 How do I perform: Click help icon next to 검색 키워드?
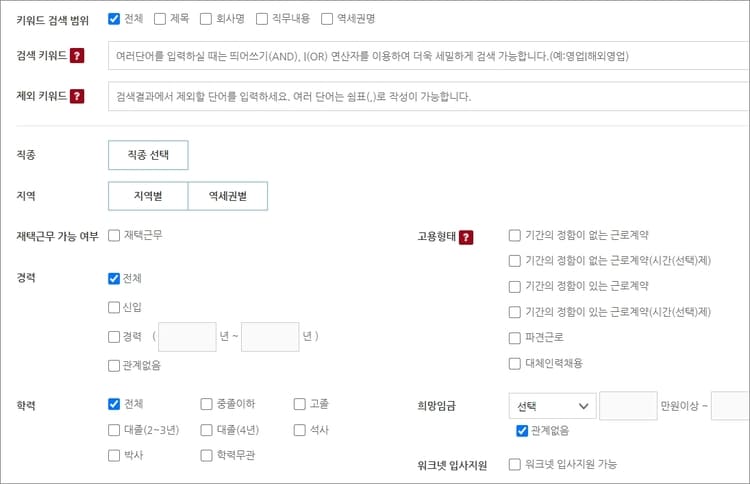click(77, 55)
